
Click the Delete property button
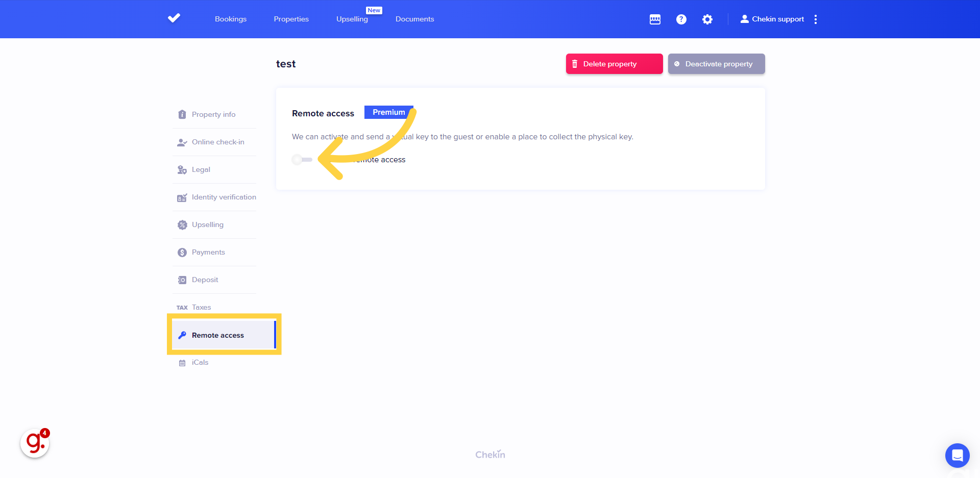[x=614, y=64]
